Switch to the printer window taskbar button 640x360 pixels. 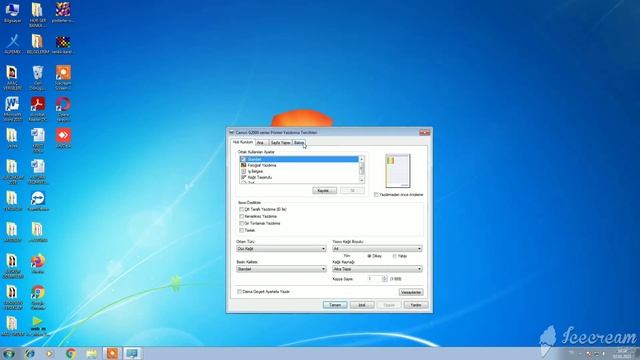coord(132,353)
